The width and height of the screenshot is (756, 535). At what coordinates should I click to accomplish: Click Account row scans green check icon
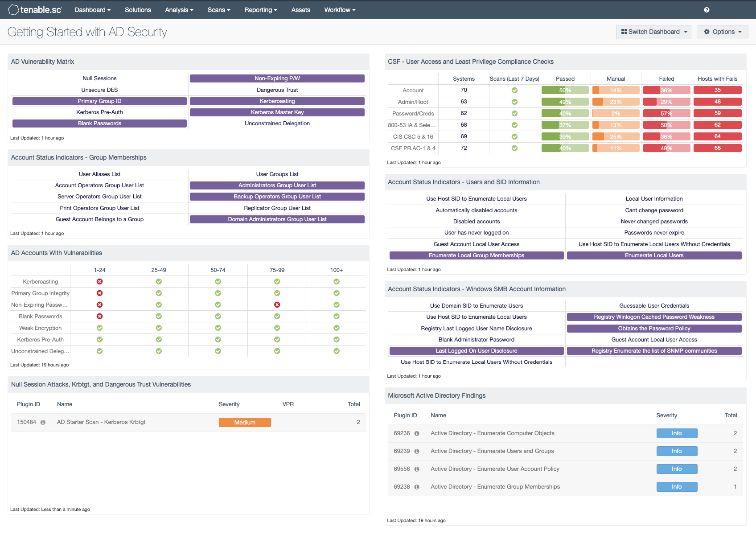[514, 90]
